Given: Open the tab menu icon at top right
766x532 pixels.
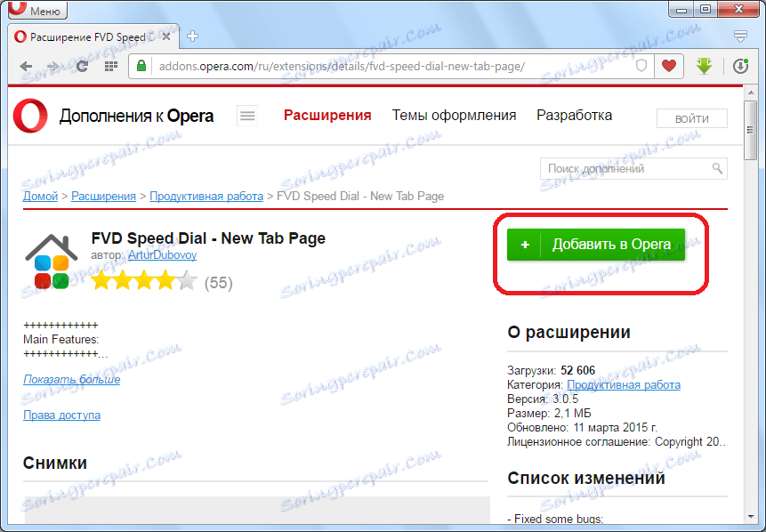Looking at the screenshot, I should coord(740,36).
